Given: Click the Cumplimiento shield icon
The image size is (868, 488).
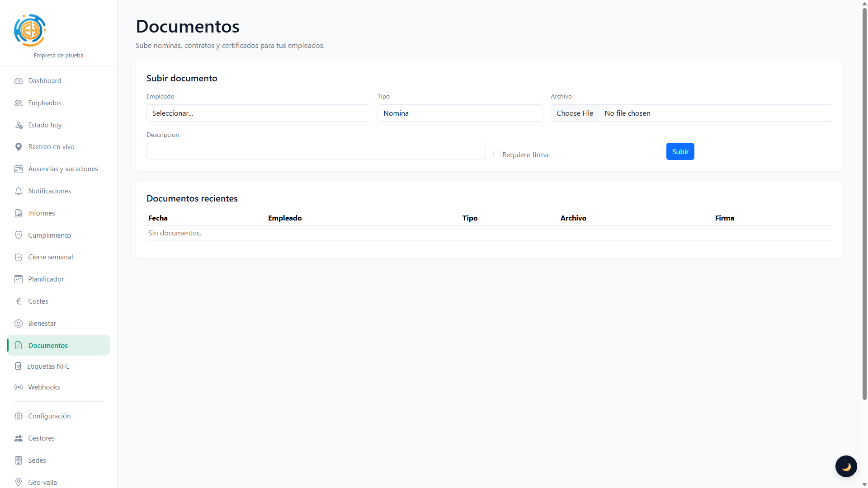Looking at the screenshot, I should point(19,235).
